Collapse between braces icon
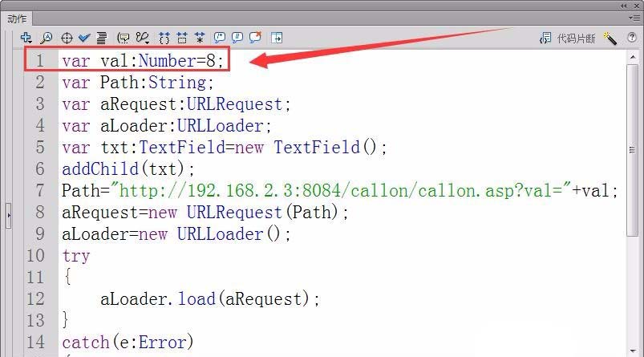This screenshot has width=644, height=357. [164, 38]
